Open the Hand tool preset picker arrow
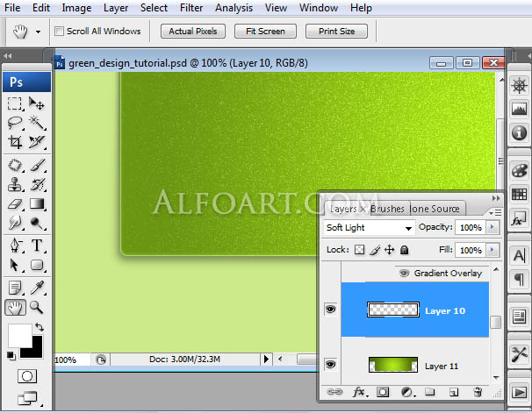This screenshot has width=532, height=413. (x=38, y=32)
